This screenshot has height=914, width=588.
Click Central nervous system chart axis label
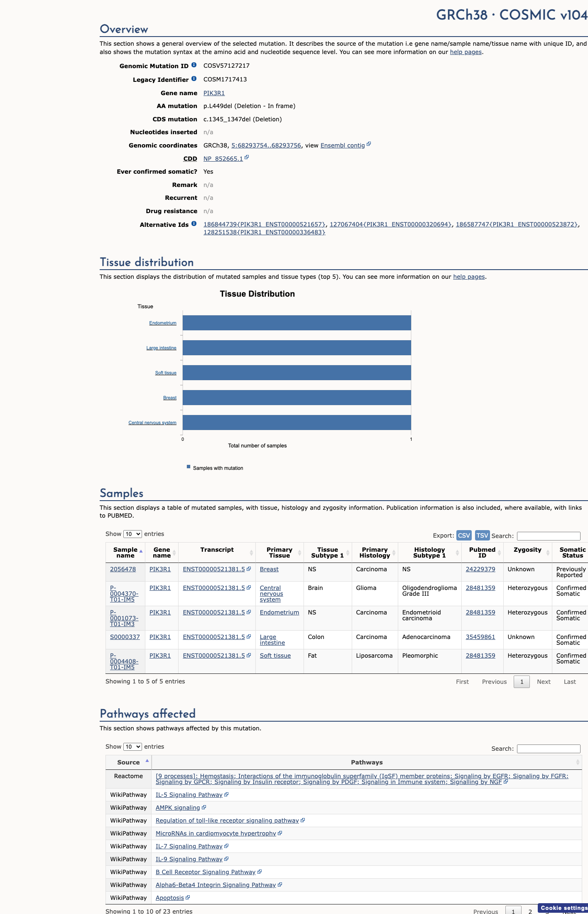tap(152, 423)
